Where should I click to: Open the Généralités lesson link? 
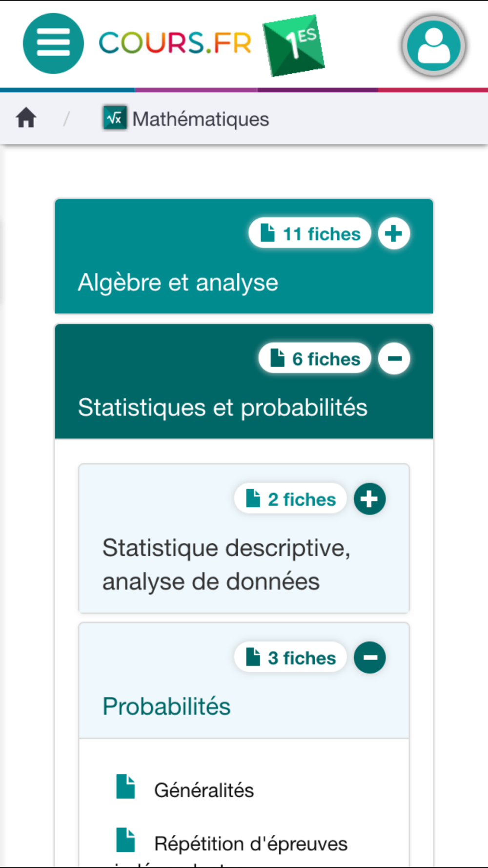[204, 790]
